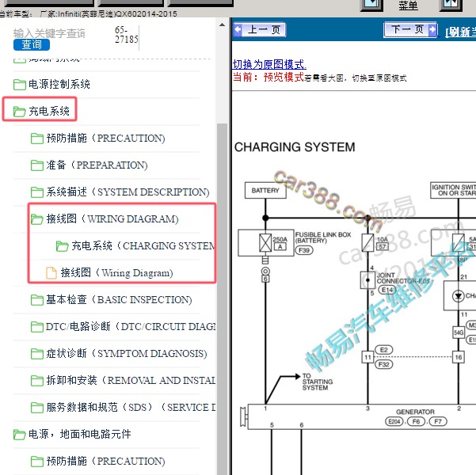Click open-folder icon beside 电源，地面和电路元件
This screenshot has width=476, height=475.
20,435
